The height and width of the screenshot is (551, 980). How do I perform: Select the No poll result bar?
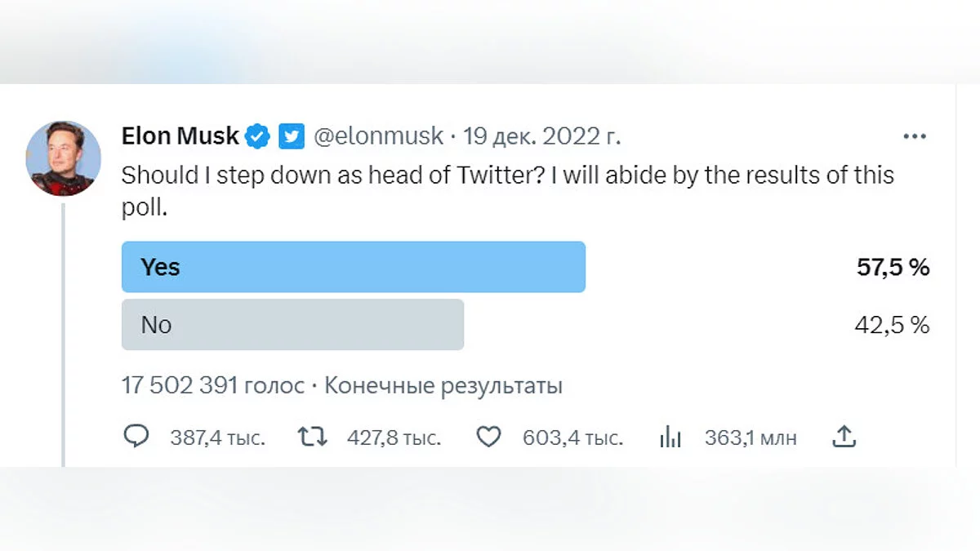292,325
